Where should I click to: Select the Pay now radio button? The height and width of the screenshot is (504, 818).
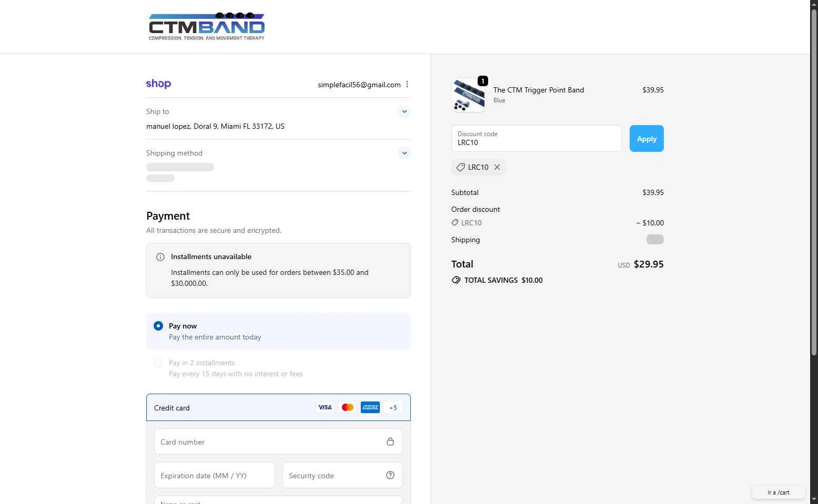[158, 326]
